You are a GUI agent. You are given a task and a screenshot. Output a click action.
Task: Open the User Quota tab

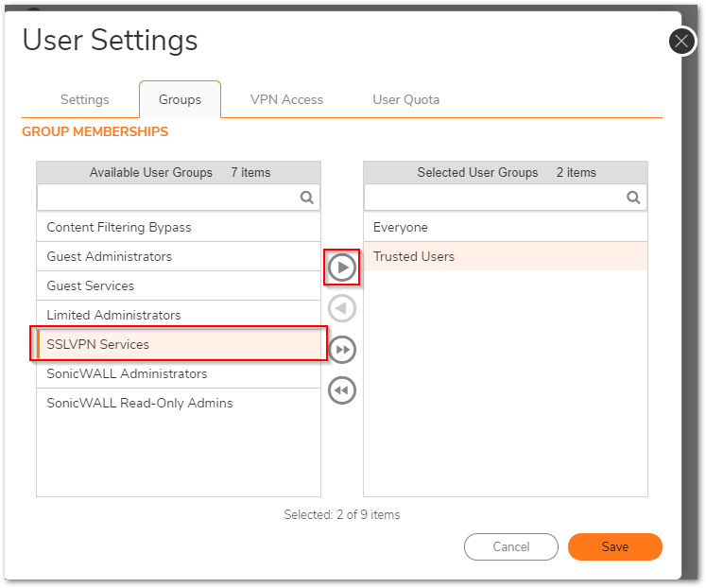[405, 99]
